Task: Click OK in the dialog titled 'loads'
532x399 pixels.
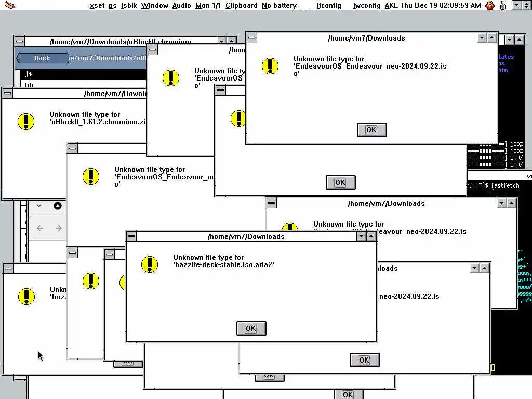Action: (364, 360)
